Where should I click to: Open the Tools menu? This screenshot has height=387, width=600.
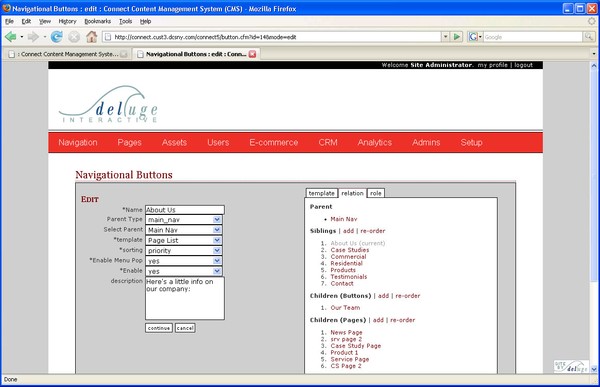click(126, 21)
